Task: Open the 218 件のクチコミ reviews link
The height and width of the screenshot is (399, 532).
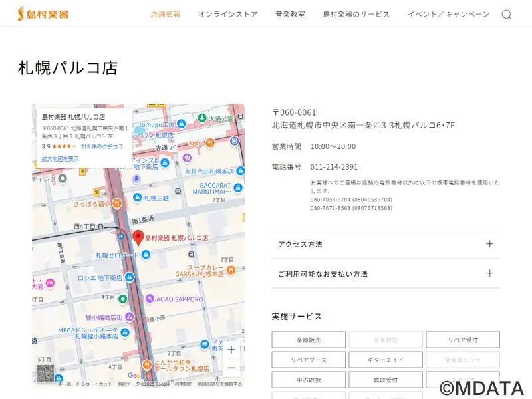Action: click(102, 146)
